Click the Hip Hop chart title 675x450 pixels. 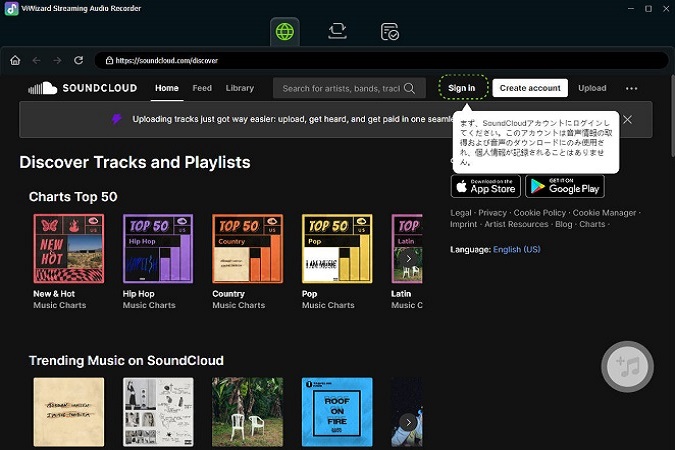point(139,294)
